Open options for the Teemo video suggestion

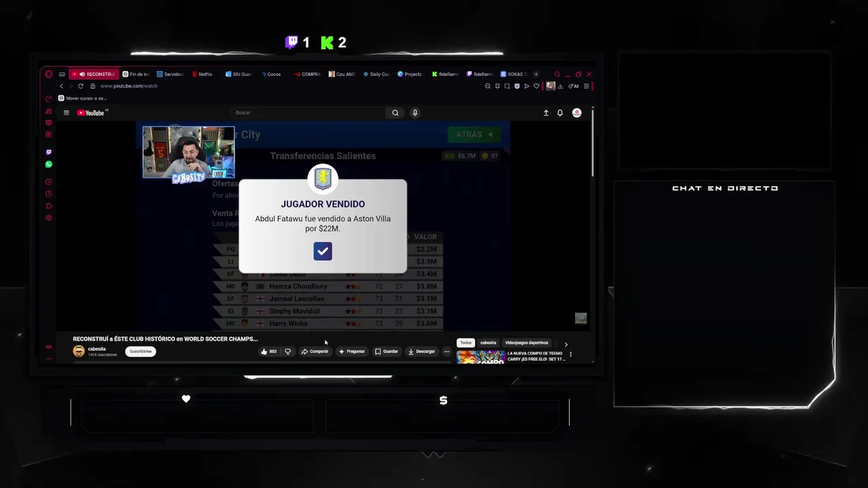(x=570, y=354)
